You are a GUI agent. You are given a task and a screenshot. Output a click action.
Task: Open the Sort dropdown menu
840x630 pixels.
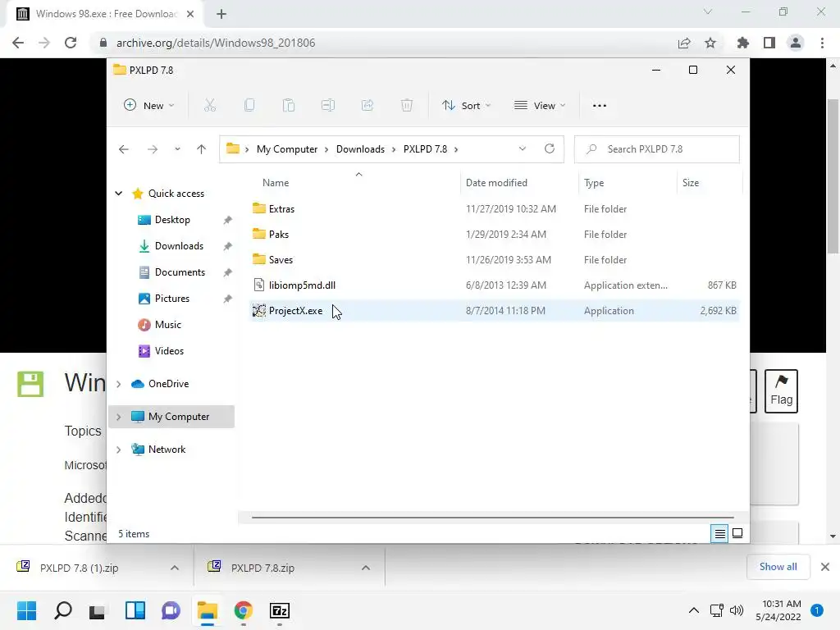466,106
